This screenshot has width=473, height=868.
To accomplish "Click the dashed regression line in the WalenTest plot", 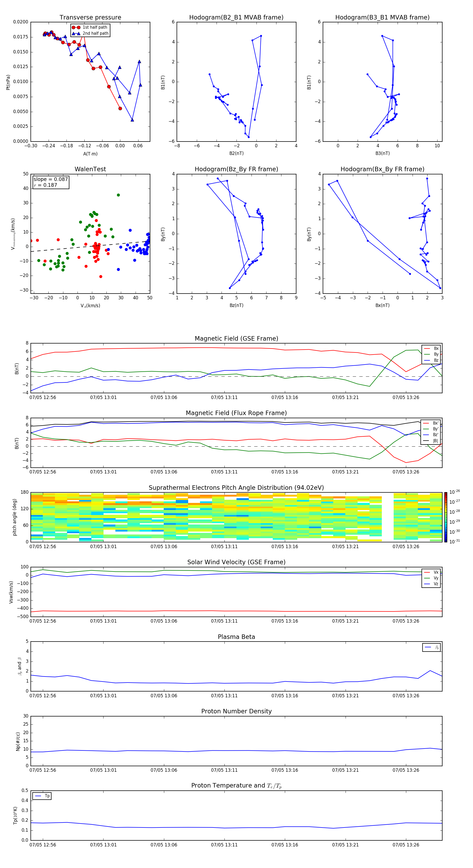I will coord(90,246).
